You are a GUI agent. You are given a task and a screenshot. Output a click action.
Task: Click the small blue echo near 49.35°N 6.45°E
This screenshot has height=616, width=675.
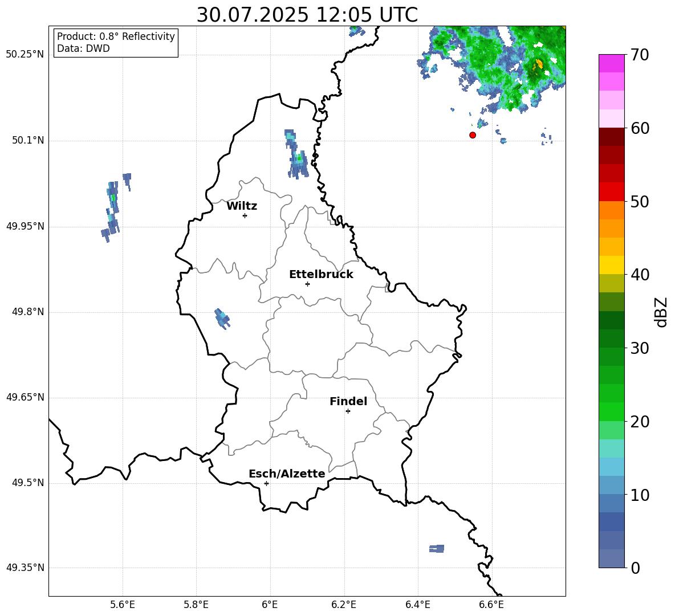pyautogui.click(x=437, y=548)
